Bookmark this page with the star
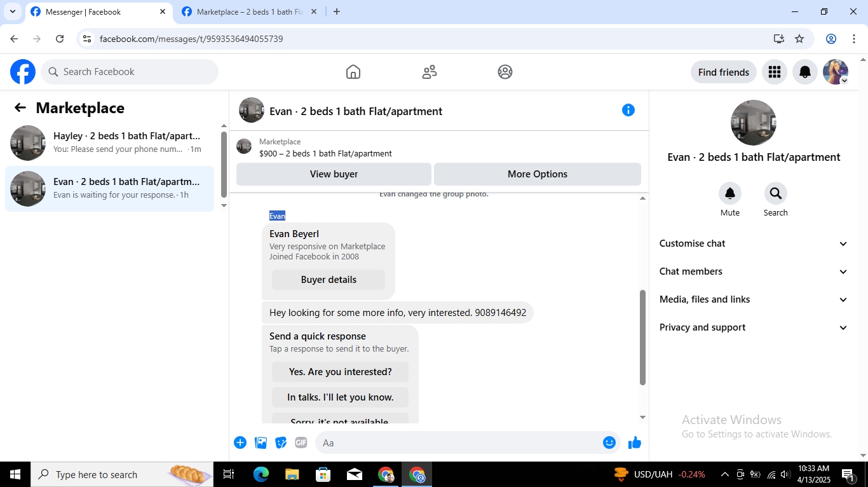The height and width of the screenshot is (487, 868). point(799,39)
